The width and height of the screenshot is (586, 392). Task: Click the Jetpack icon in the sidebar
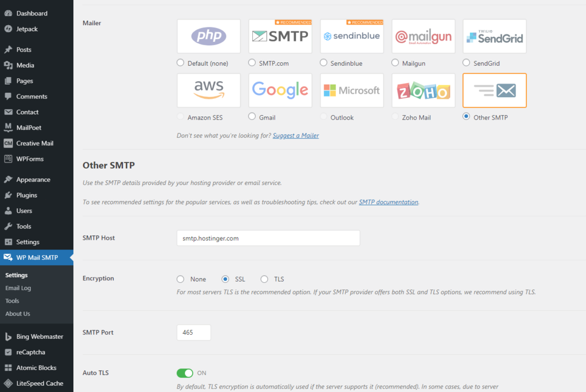coord(8,29)
